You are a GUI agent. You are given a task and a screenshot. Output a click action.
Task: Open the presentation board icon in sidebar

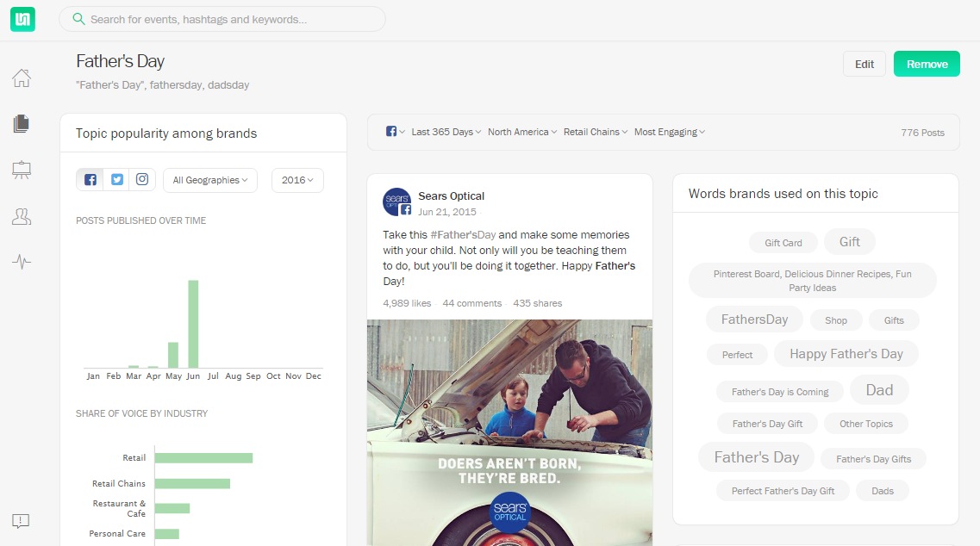[x=22, y=170]
